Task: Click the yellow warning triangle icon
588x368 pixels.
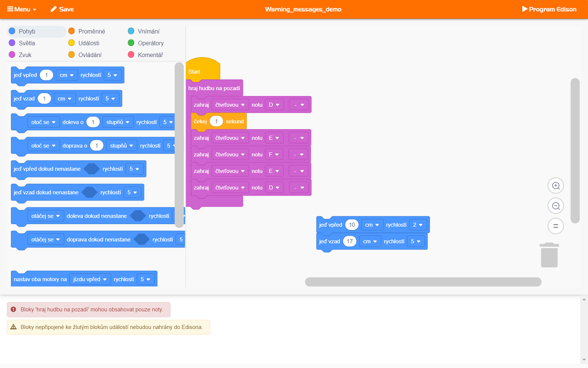Action: [x=13, y=327]
